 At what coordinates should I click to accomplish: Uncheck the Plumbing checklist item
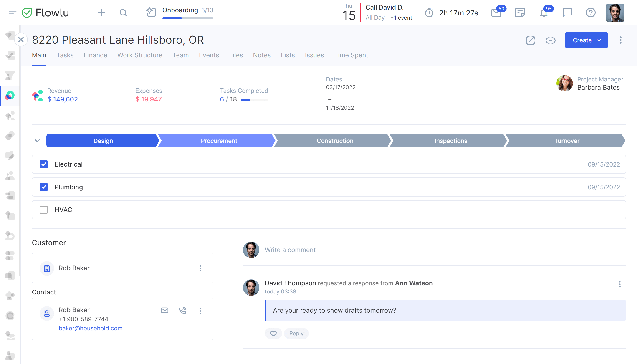(43, 187)
